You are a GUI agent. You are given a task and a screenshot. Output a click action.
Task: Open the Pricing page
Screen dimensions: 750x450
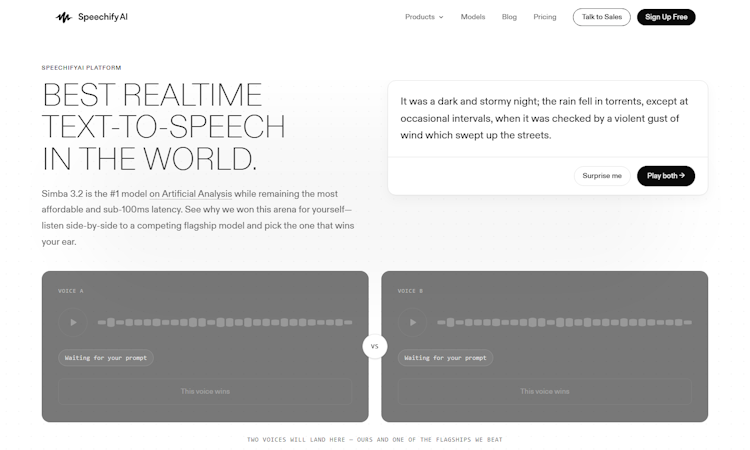pyautogui.click(x=545, y=17)
